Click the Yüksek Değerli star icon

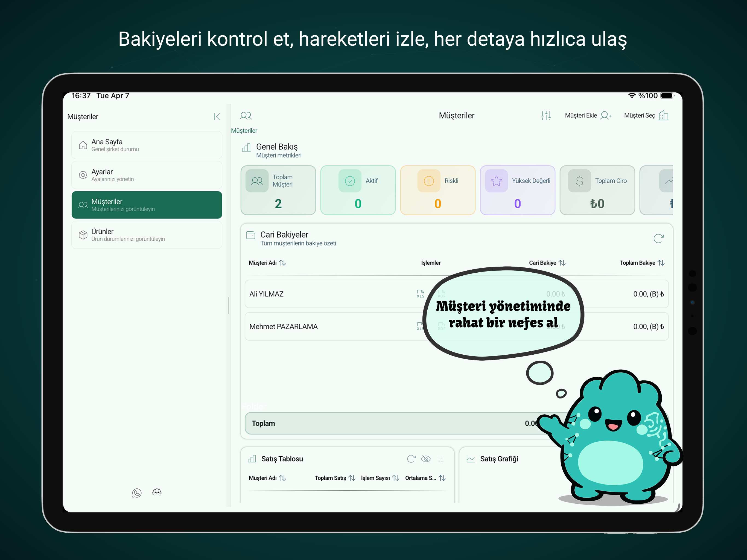pyautogui.click(x=497, y=181)
